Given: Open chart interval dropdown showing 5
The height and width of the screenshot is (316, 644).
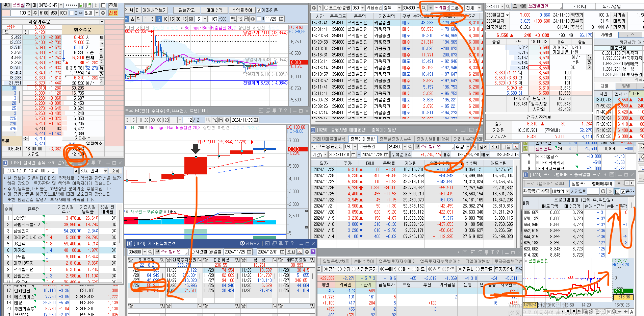Looking at the screenshot, I should [205, 19].
